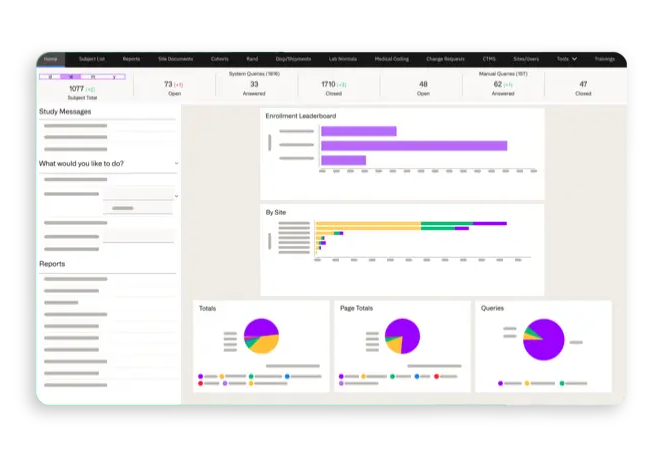The height and width of the screenshot is (456, 654).
Task: Open the Site Documents tab
Action: 175,59
